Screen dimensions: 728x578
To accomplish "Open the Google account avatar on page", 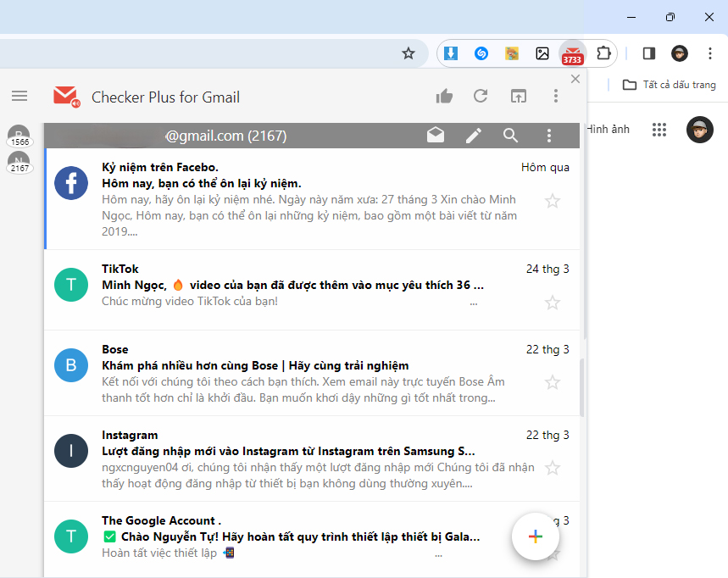I will (700, 130).
